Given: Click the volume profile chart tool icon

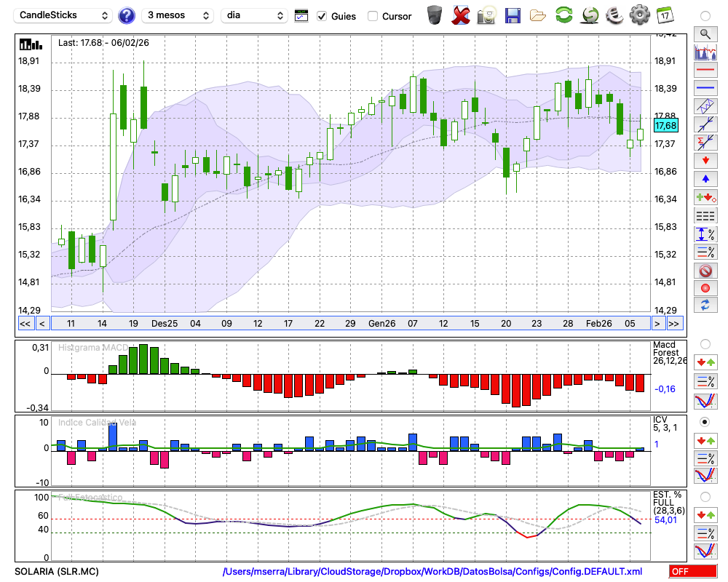Looking at the screenshot, I should [x=705, y=52].
